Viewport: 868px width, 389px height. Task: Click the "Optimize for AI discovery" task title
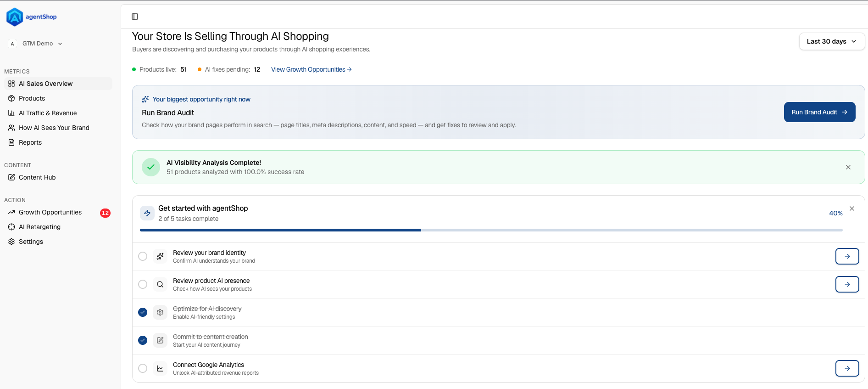pyautogui.click(x=207, y=309)
